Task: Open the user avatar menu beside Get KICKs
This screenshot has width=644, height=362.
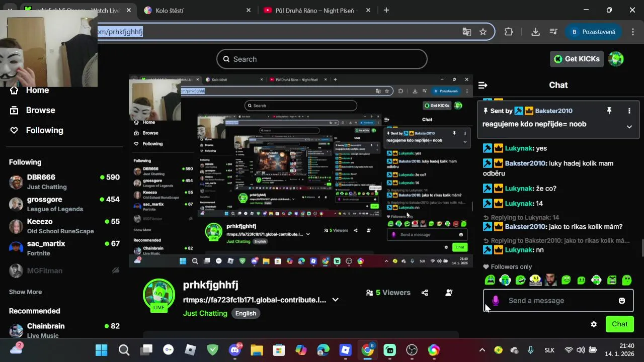Action: [x=616, y=59]
